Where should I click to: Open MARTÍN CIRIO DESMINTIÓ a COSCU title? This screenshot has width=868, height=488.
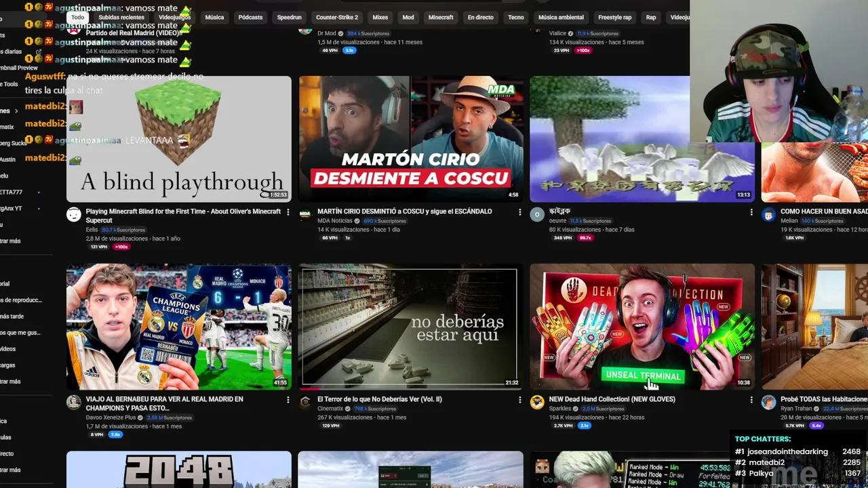tap(405, 211)
